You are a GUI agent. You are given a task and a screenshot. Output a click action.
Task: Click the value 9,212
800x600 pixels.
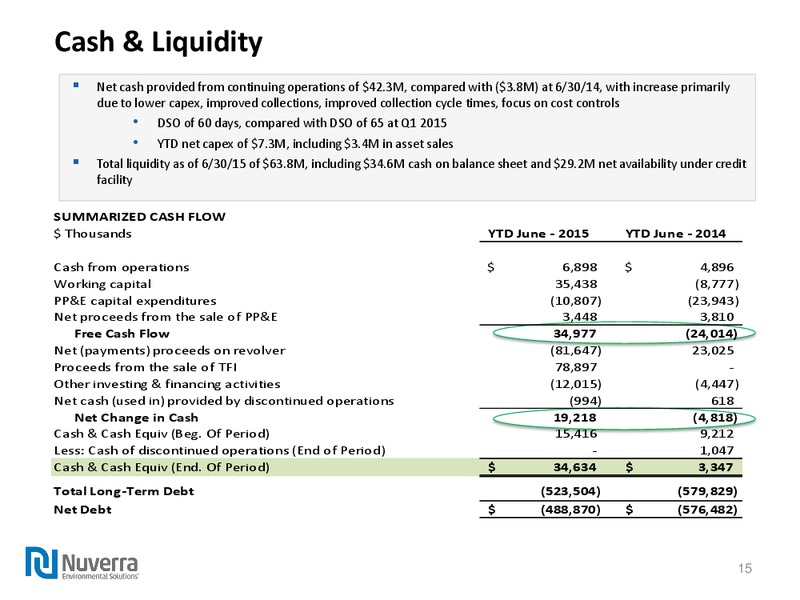pos(717,434)
